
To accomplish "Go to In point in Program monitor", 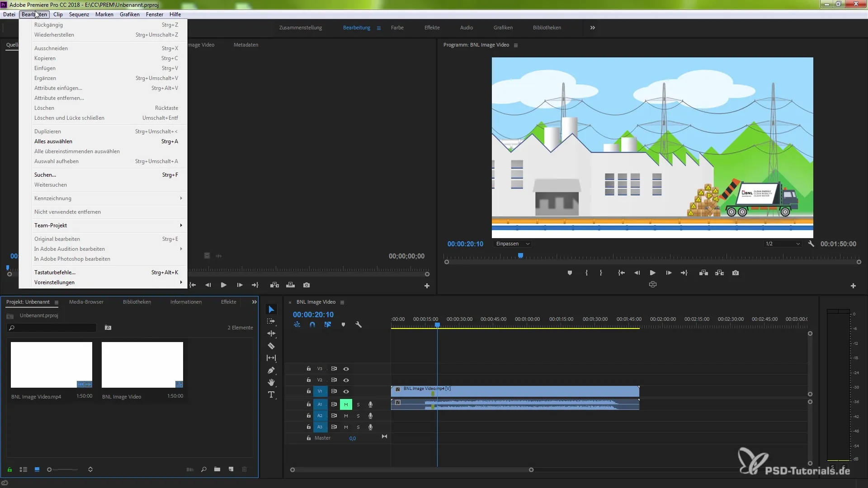I will (x=621, y=273).
